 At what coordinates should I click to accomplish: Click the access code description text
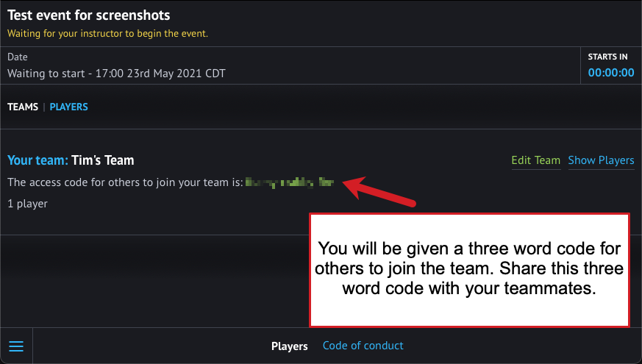(125, 182)
